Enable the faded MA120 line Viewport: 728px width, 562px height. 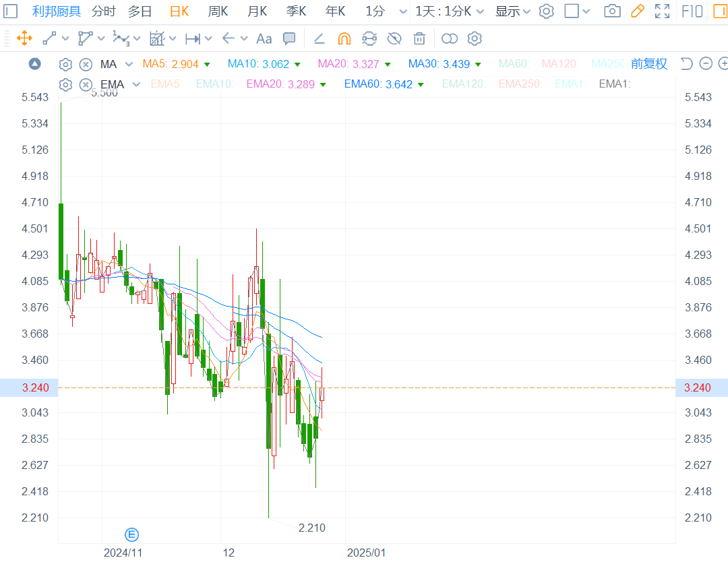559,64
